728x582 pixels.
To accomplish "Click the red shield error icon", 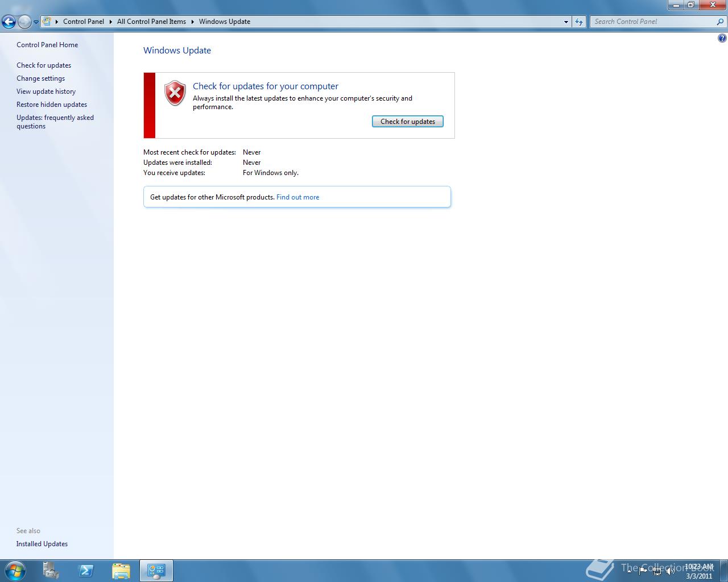I will tap(175, 93).
